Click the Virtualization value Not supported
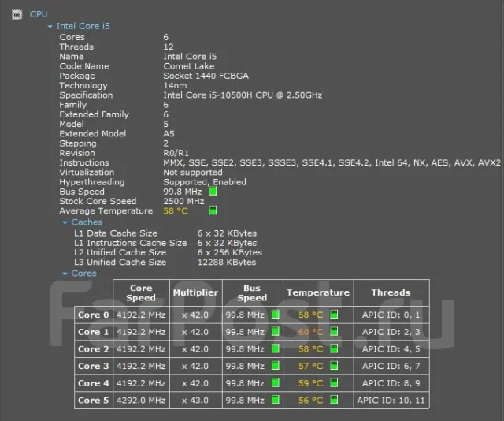The image size is (504, 421). 192,173
